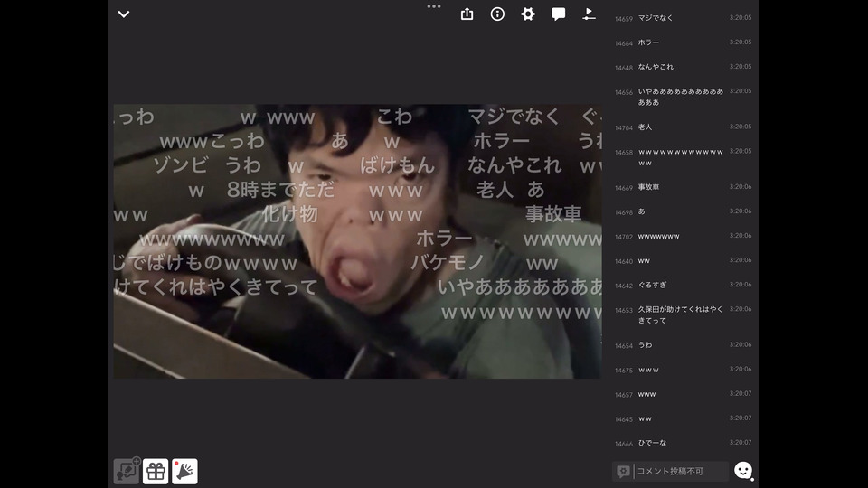Image resolution: width=868 pixels, height=488 pixels.
Task: Click the comment input field
Action: tap(670, 471)
